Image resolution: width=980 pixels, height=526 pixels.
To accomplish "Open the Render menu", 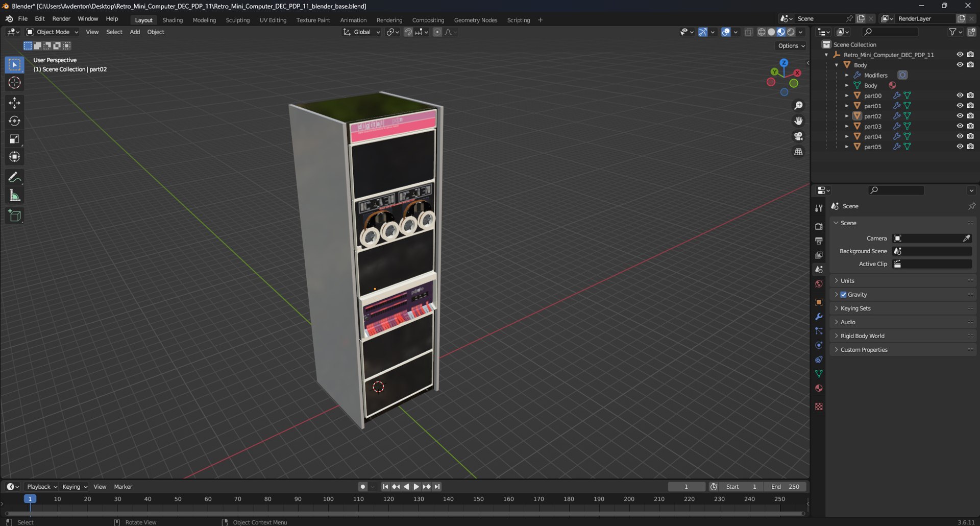I will click(61, 18).
